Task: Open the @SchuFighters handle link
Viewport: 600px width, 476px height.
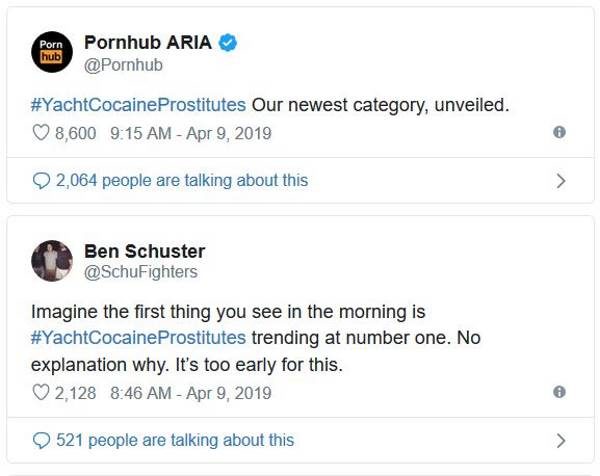Action: 141,272
